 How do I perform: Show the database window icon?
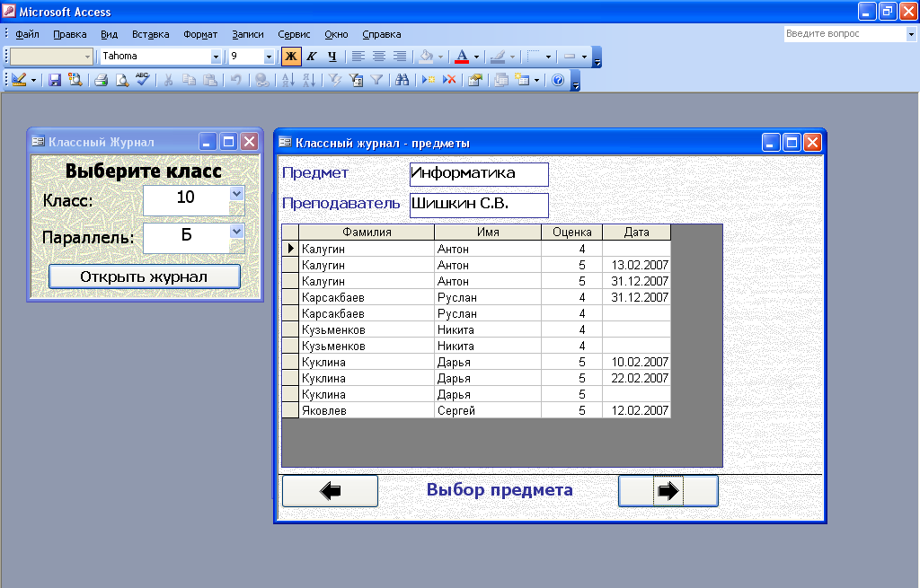tap(501, 80)
